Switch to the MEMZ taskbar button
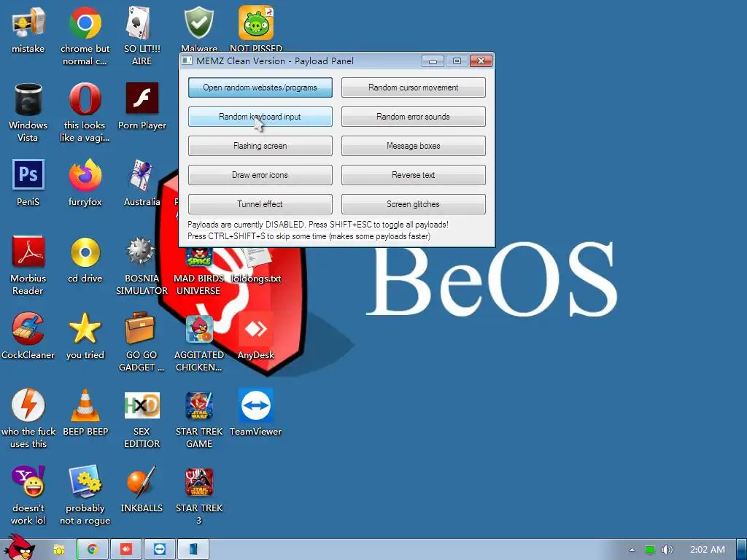Image resolution: width=747 pixels, height=560 pixels. point(193,550)
